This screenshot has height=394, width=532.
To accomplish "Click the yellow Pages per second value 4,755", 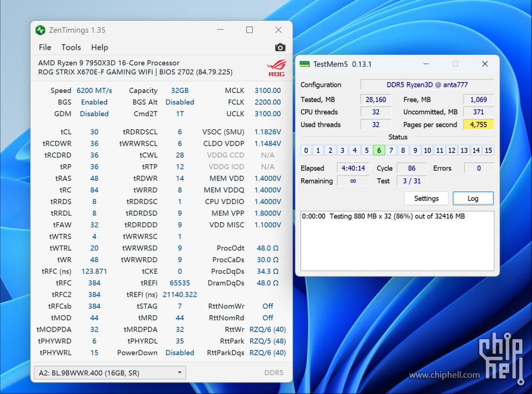I will [x=478, y=124].
